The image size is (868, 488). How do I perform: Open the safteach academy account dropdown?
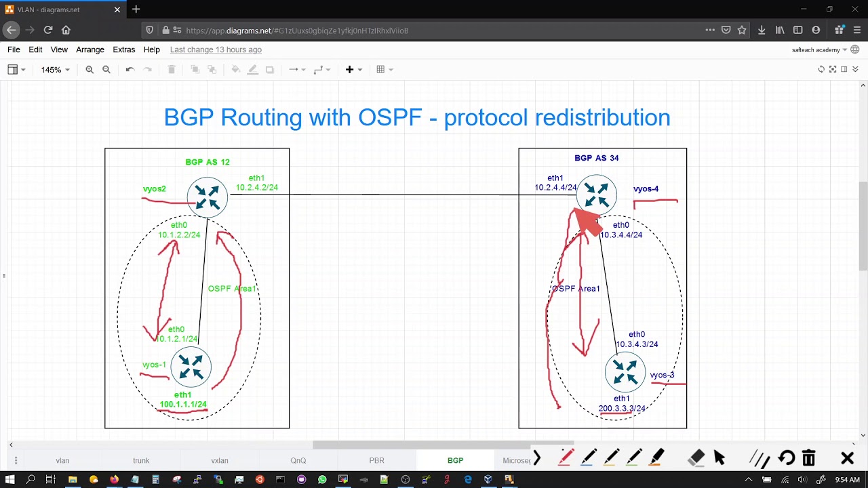coord(819,49)
